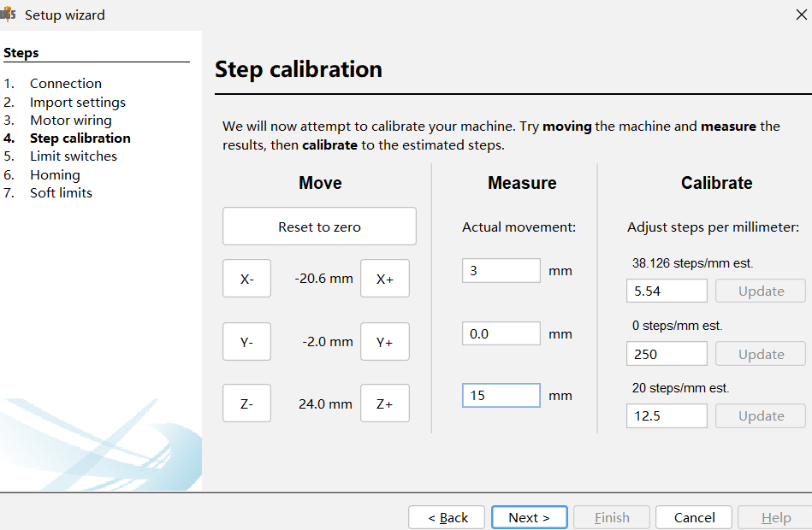Focus the X actual movement field

click(501, 271)
